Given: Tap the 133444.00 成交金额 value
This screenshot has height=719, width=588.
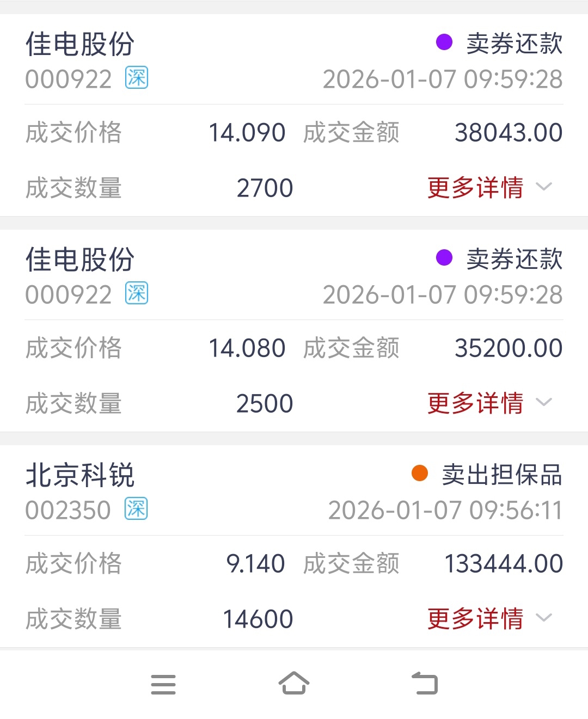Looking at the screenshot, I should 504,563.
